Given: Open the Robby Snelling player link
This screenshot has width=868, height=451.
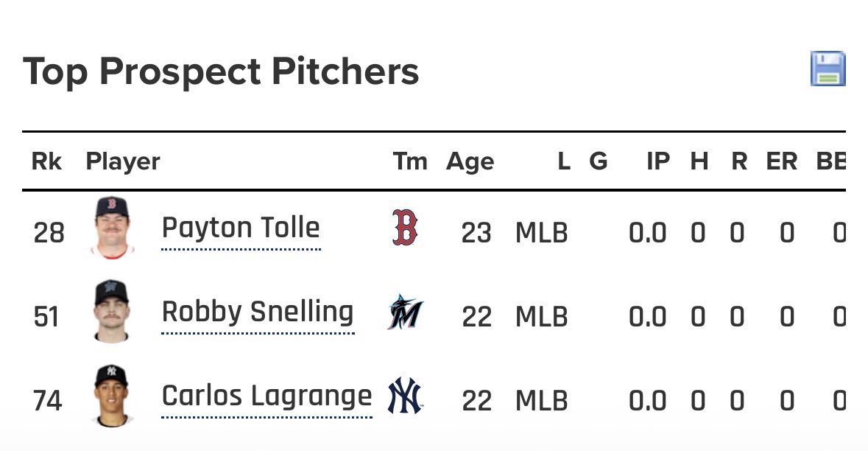Looking at the screenshot, I should (258, 312).
